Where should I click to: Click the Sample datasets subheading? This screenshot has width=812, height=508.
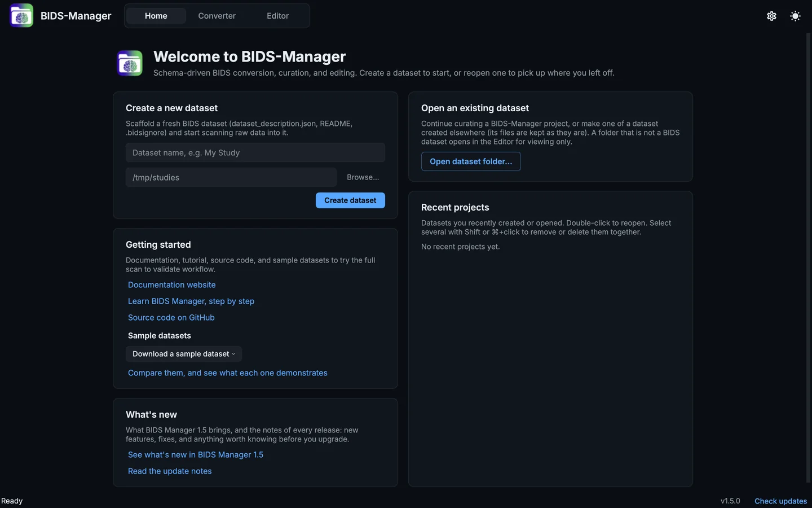click(160, 336)
